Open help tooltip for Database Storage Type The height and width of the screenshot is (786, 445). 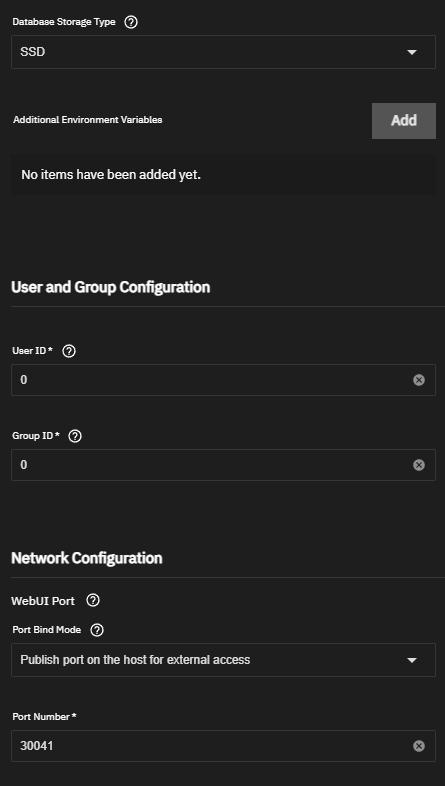pos(131,22)
